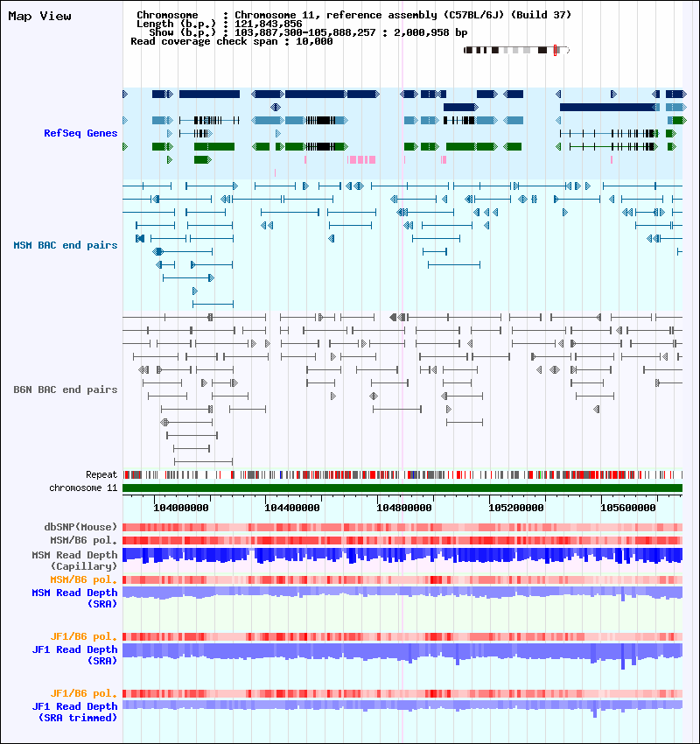Click the Length 121,843,856 value

coord(269,24)
